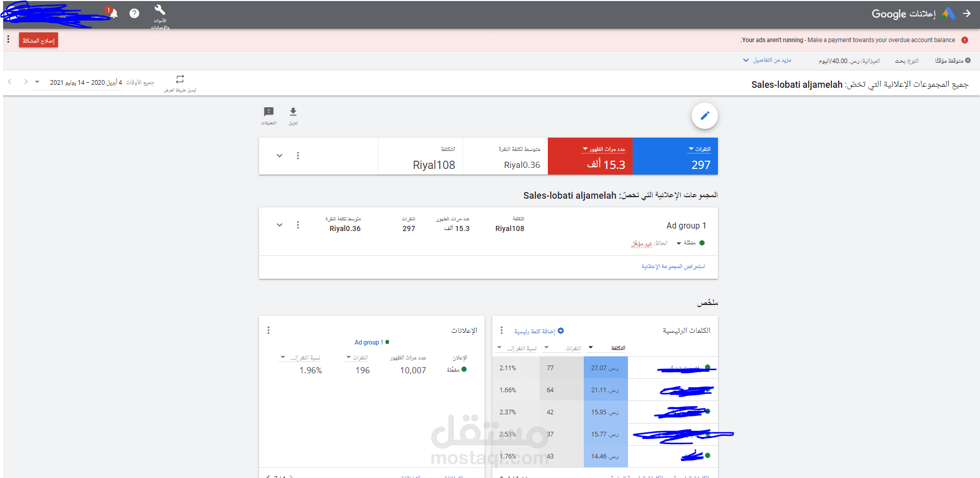Click keyword cost cell 15.95

606,412
